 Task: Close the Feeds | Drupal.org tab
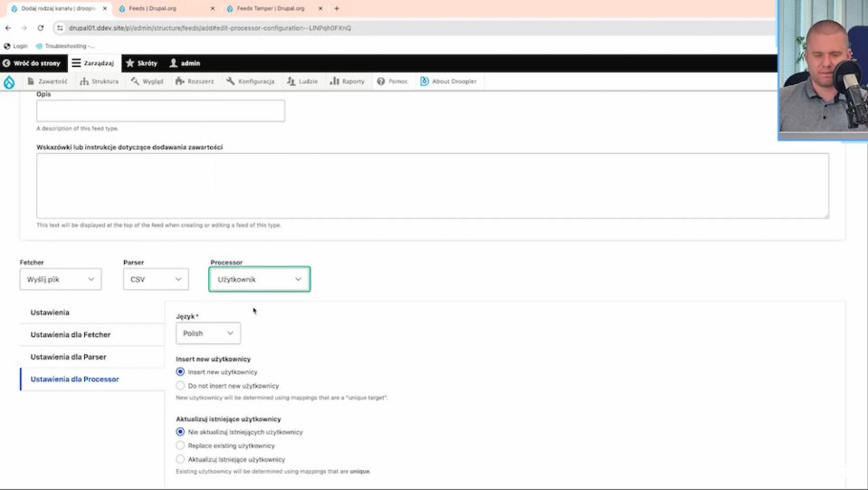point(213,8)
